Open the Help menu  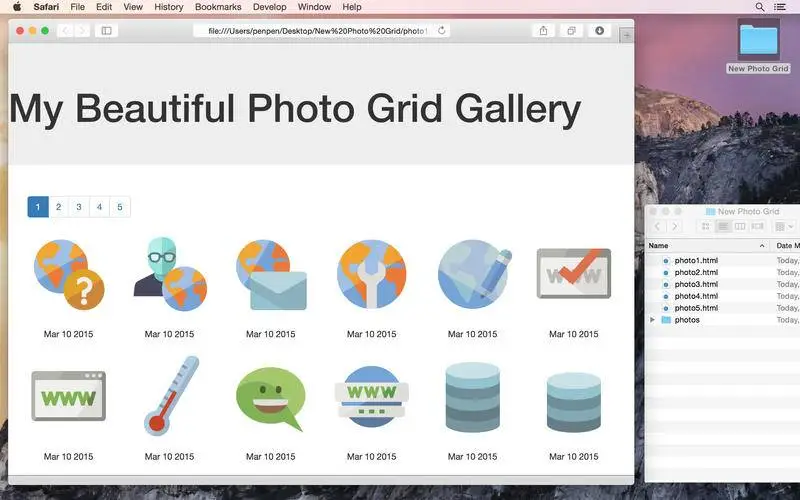352,7
